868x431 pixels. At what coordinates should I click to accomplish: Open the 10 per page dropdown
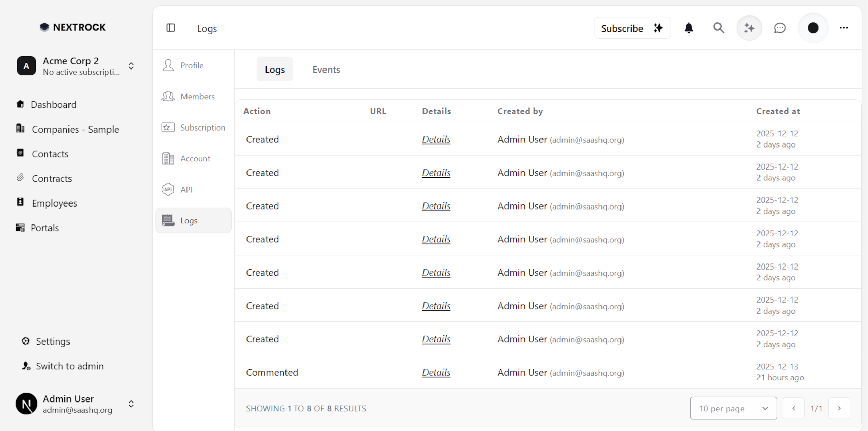click(733, 408)
